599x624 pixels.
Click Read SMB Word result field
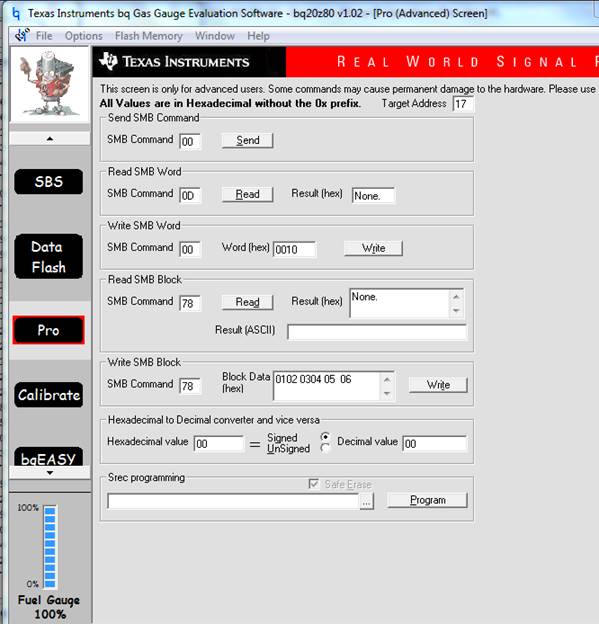point(373,195)
